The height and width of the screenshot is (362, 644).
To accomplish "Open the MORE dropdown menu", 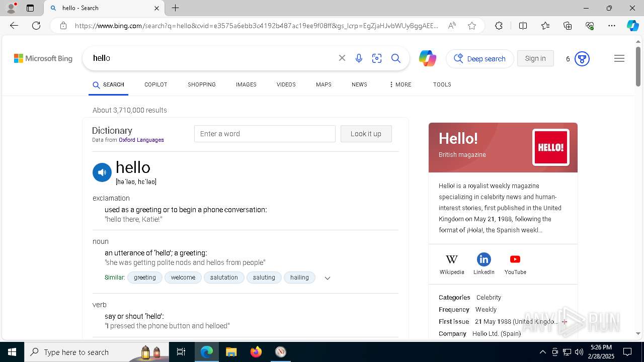I will (400, 84).
